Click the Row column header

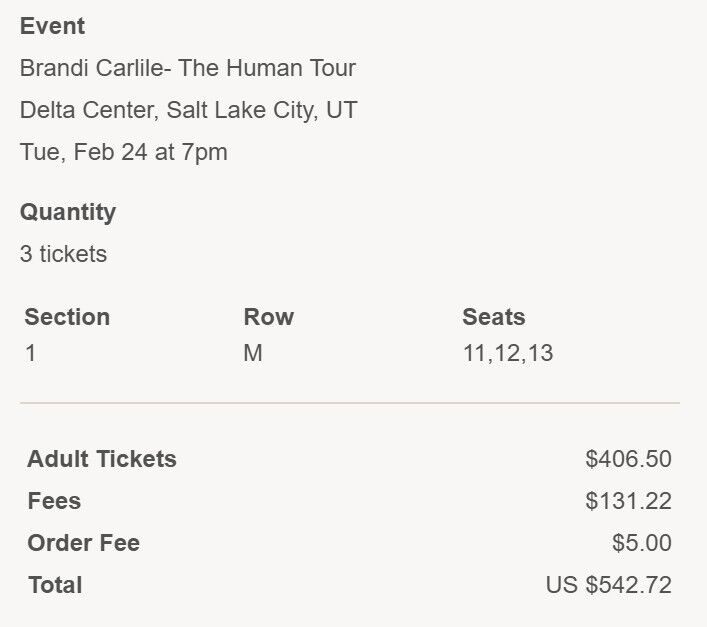(x=268, y=317)
